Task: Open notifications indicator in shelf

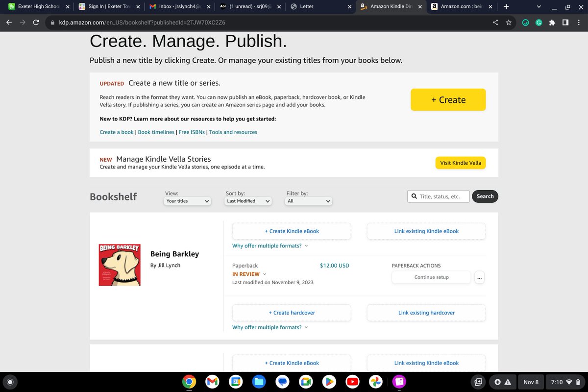Action: pos(503,382)
